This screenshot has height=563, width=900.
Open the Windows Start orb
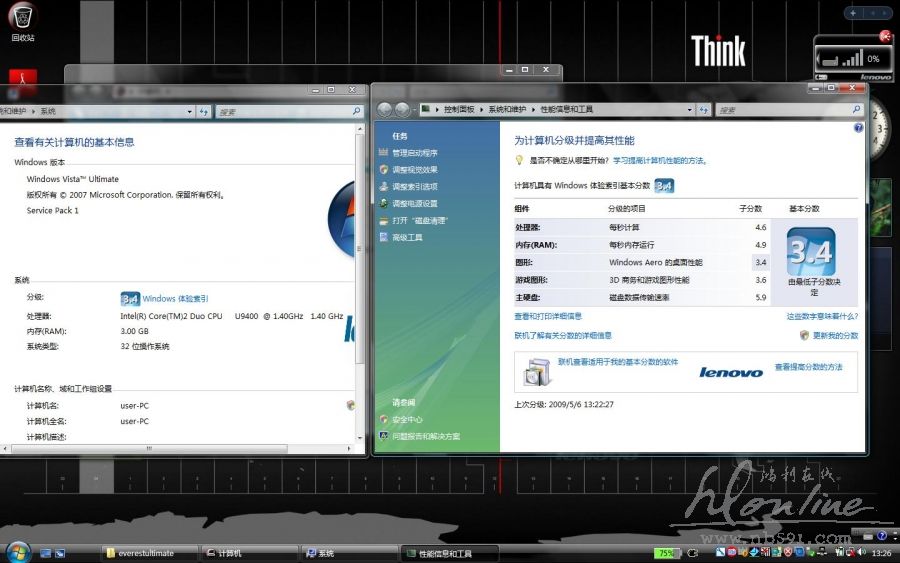click(x=18, y=552)
